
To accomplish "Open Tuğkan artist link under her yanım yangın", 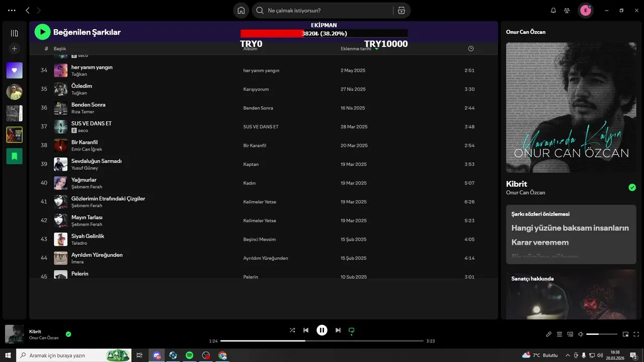I will [x=79, y=74].
